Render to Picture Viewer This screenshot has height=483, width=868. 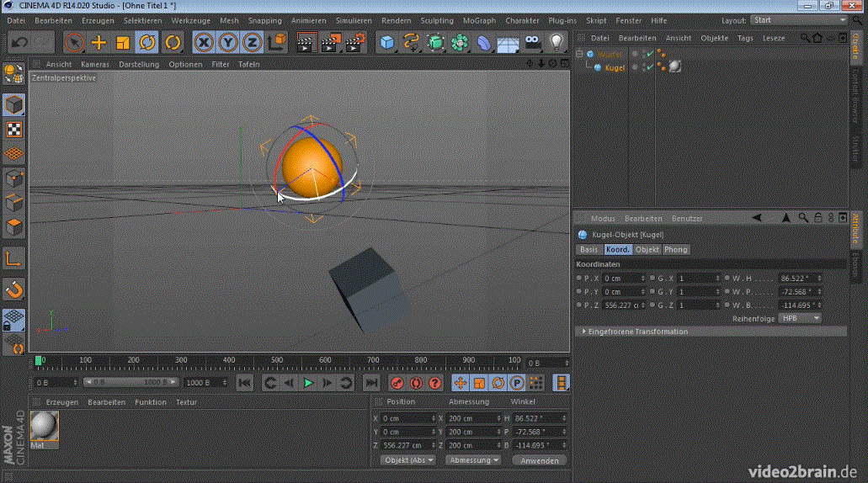(331, 43)
